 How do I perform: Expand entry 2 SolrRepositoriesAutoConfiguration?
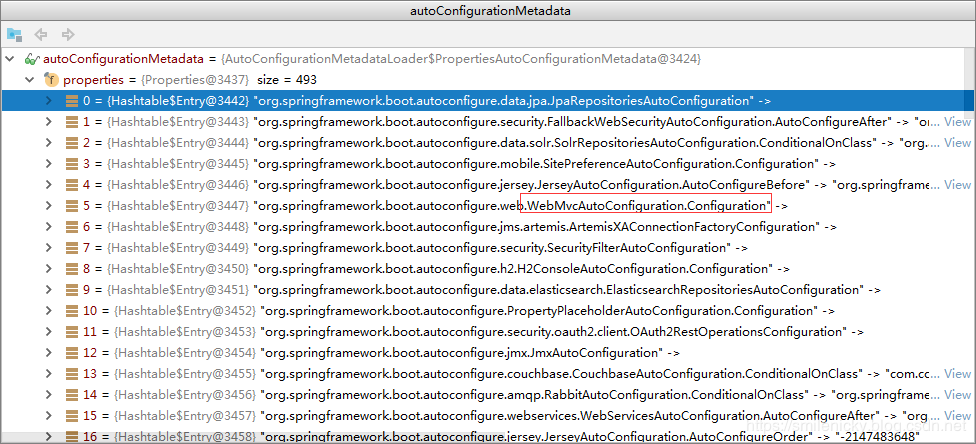point(49,143)
